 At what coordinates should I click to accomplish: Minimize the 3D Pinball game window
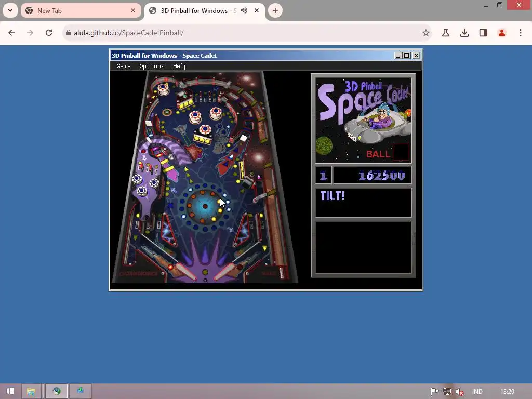[398, 56]
